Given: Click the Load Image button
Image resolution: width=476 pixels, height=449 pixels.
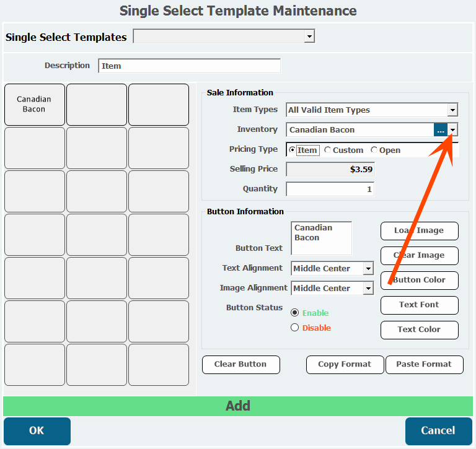Looking at the screenshot, I should pyautogui.click(x=419, y=231).
